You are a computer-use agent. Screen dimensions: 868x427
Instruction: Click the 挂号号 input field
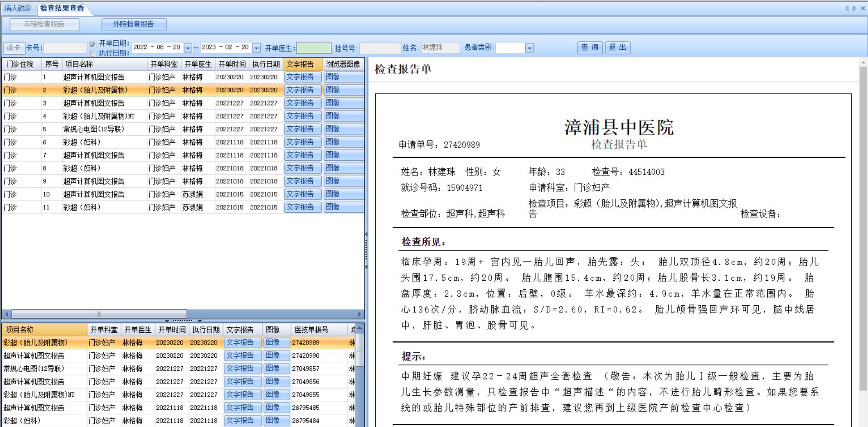click(380, 48)
